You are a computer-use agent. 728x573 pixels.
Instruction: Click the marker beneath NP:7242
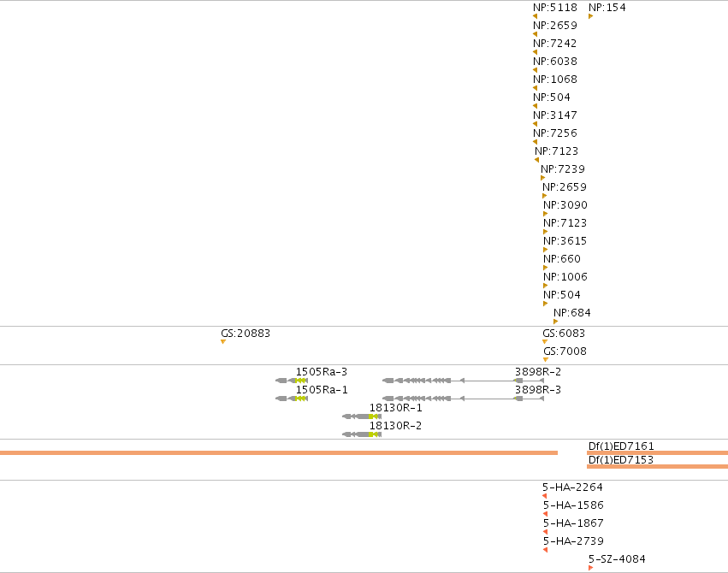point(536,52)
